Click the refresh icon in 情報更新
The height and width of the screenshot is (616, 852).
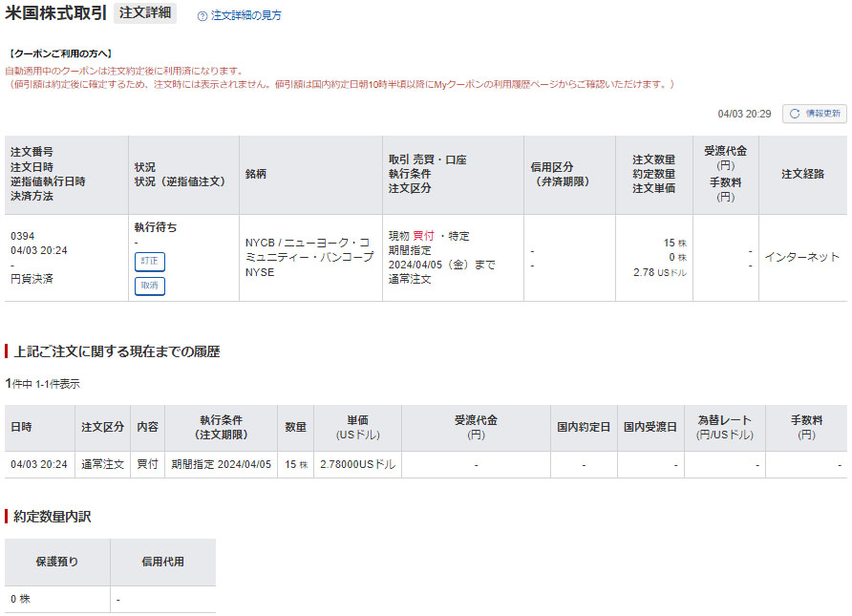click(x=795, y=114)
